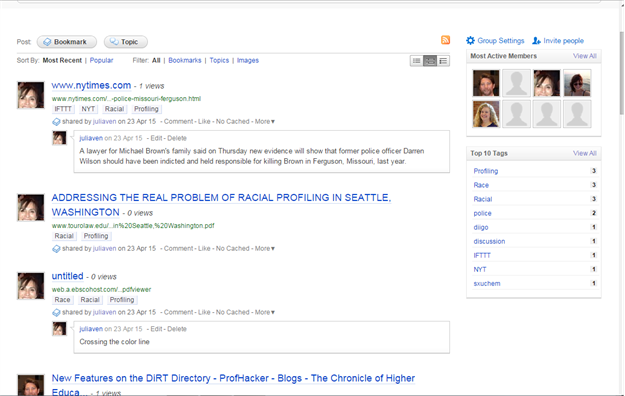The width and height of the screenshot is (625, 396).
Task: Open the Race tag in Top 10 Tags
Action: pos(481,185)
